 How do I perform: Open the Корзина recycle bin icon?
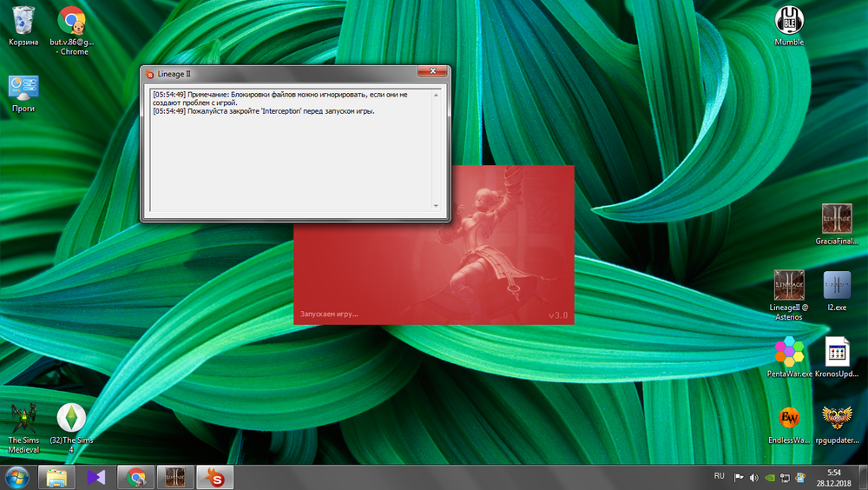23,21
